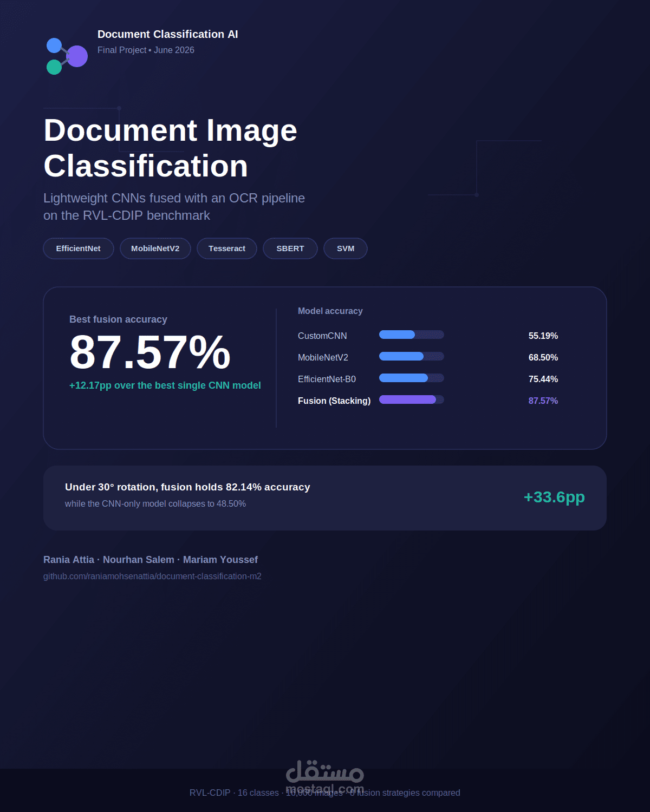Click the 68.50% value
The height and width of the screenshot is (812, 650).
tap(543, 357)
